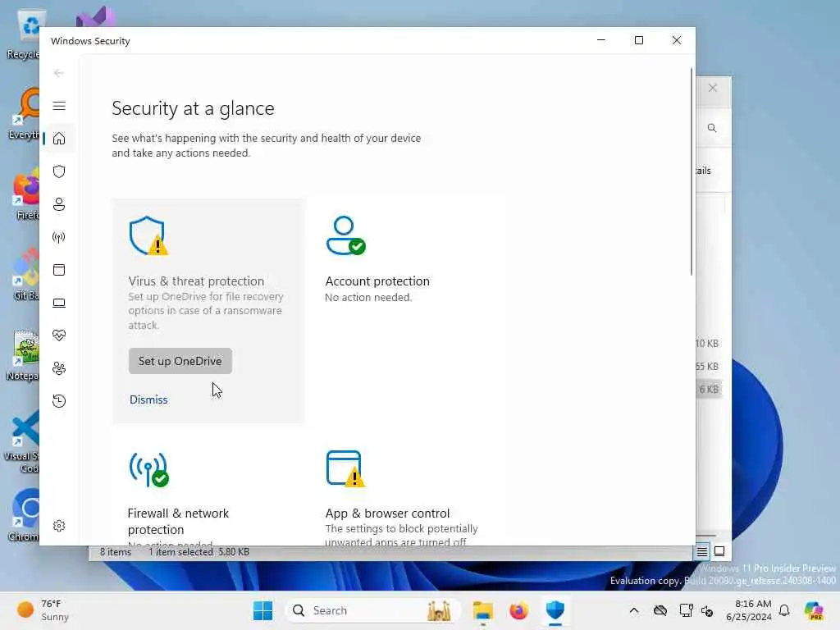840x630 pixels.
Task: Click the Account protection tile icon
Action: pos(345,235)
